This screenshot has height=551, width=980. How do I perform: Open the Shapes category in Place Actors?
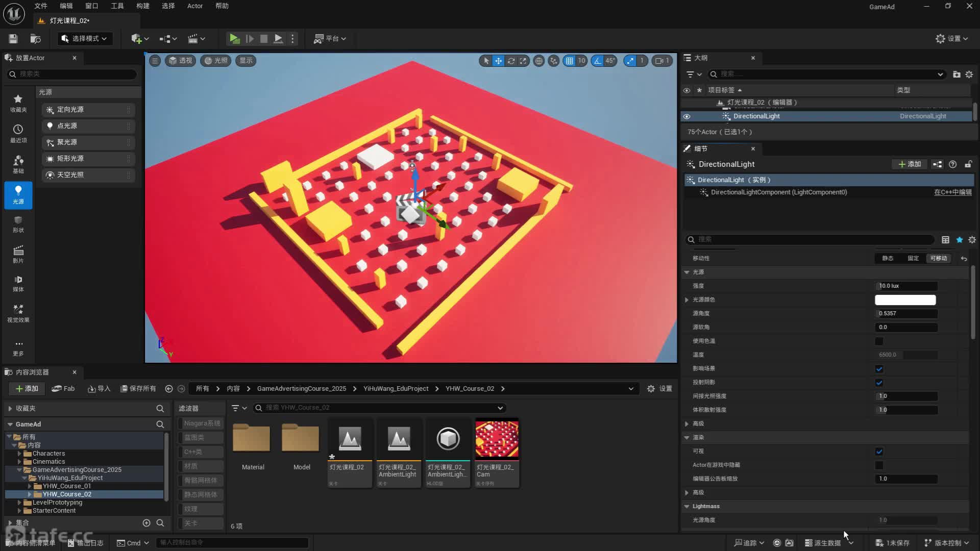(x=18, y=224)
